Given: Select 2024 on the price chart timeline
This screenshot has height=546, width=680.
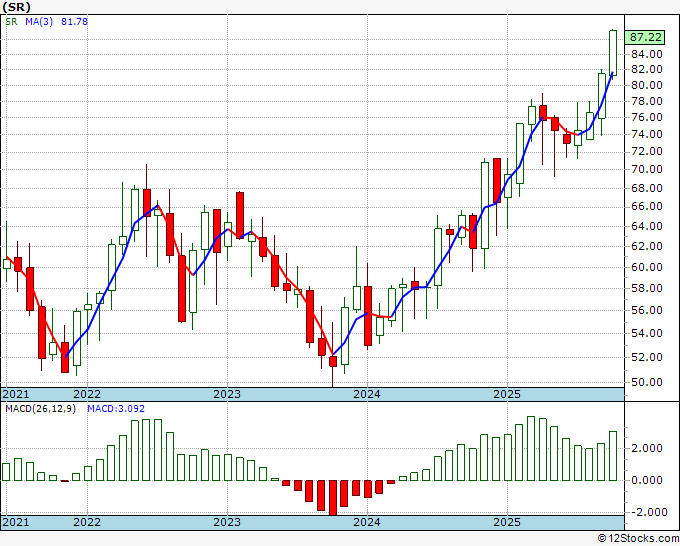Looking at the screenshot, I should click(x=367, y=394).
